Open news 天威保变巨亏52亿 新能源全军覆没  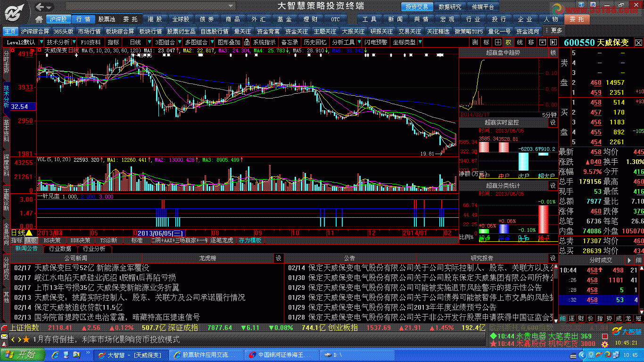pos(91,268)
